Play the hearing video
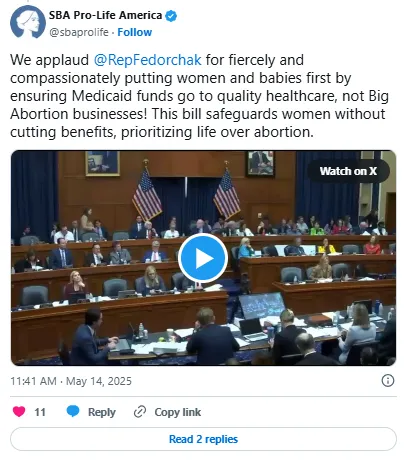404x460 pixels. pos(203,258)
